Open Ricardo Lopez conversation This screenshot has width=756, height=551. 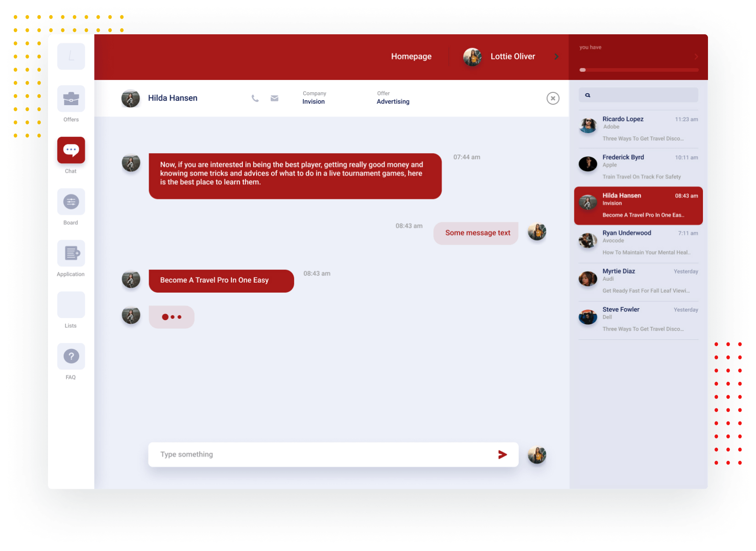638,128
